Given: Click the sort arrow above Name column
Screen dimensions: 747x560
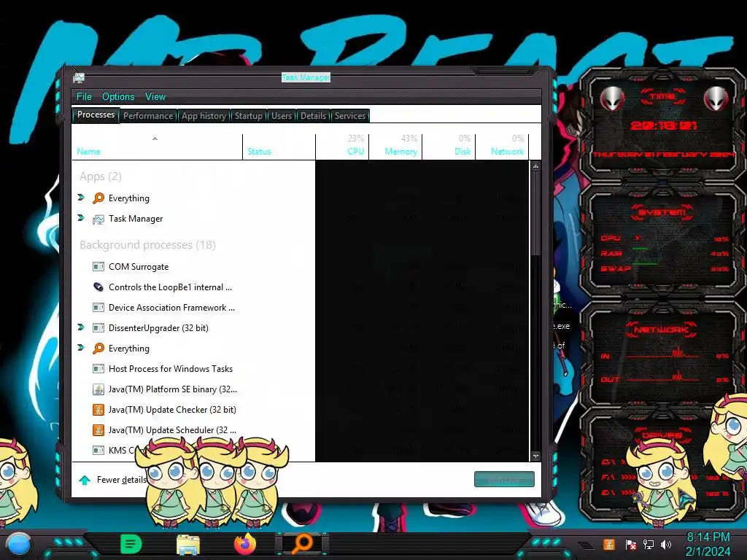Looking at the screenshot, I should coord(155,139).
